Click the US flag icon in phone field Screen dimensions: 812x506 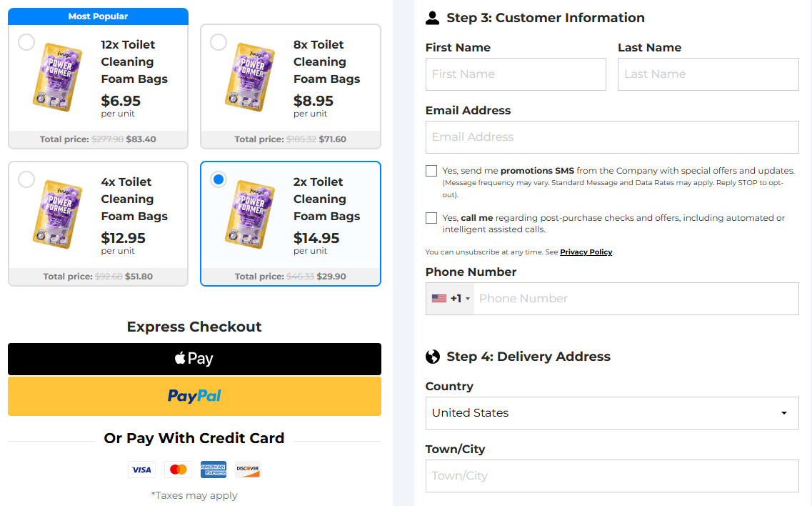tap(439, 299)
